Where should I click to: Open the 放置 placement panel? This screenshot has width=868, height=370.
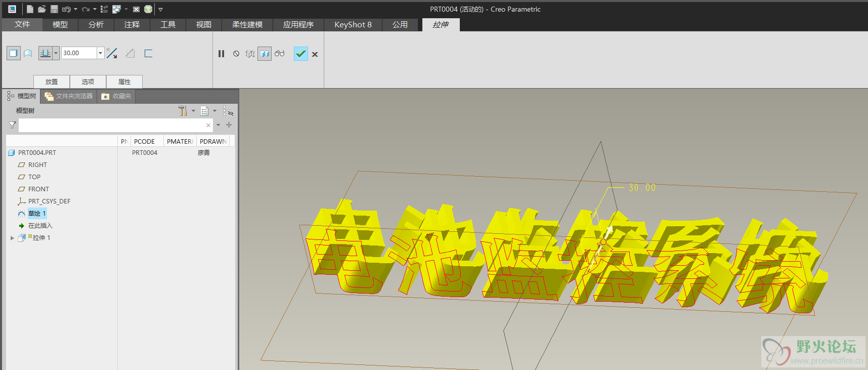coord(52,81)
